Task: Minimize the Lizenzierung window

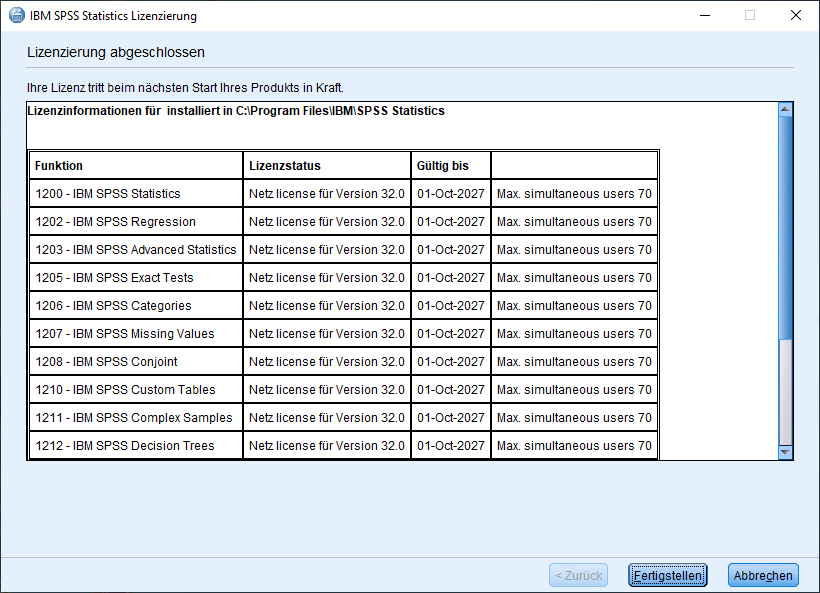Action: (x=704, y=15)
